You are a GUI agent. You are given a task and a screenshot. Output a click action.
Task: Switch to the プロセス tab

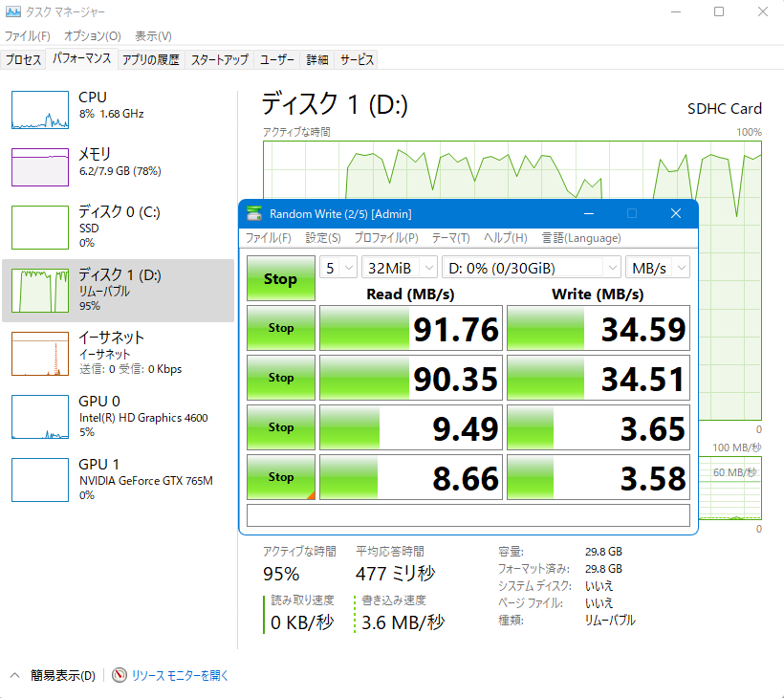(x=23, y=60)
